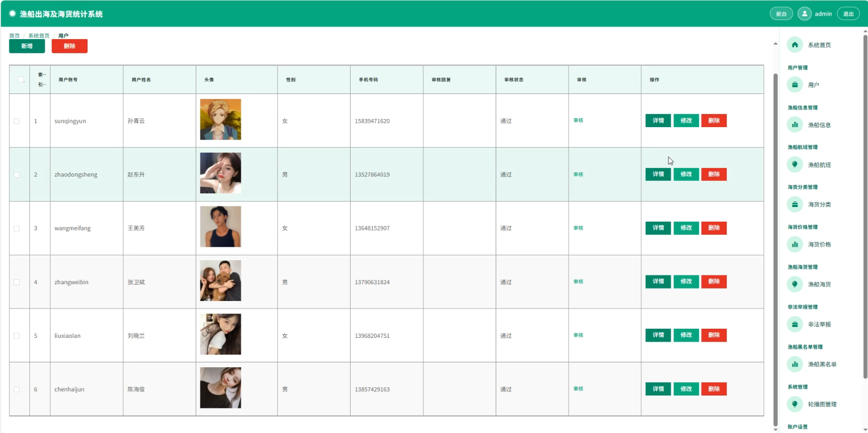Check the row checkbox for wangmeifang
The image size is (868, 433).
(x=16, y=229)
